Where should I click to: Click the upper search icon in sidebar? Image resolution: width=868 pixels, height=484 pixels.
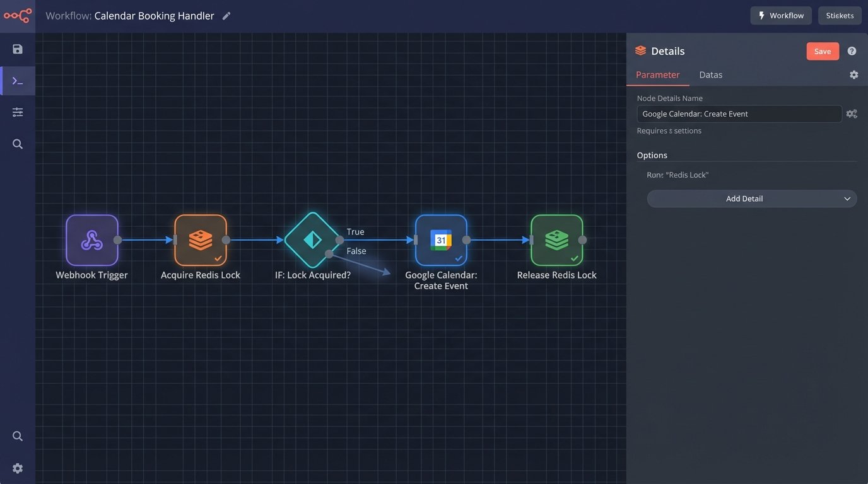point(18,144)
